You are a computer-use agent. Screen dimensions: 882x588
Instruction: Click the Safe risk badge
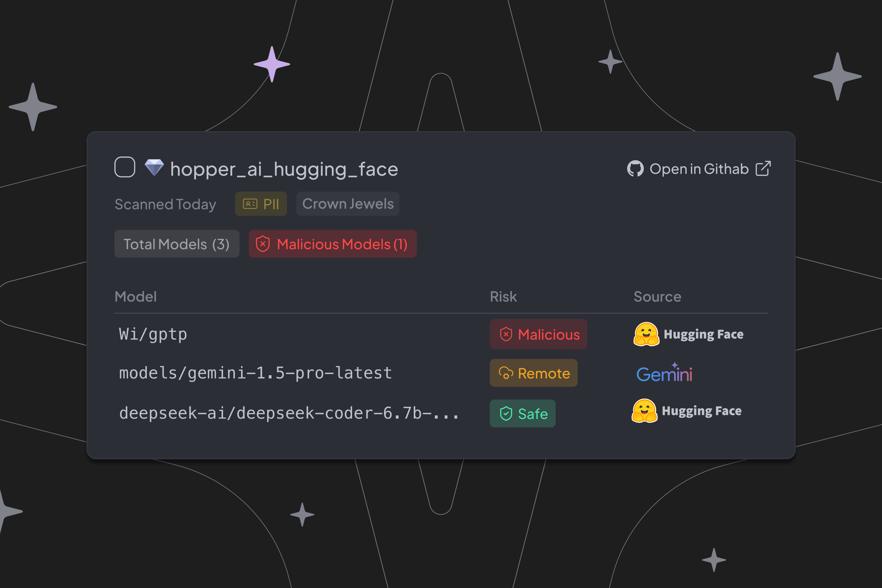click(522, 413)
